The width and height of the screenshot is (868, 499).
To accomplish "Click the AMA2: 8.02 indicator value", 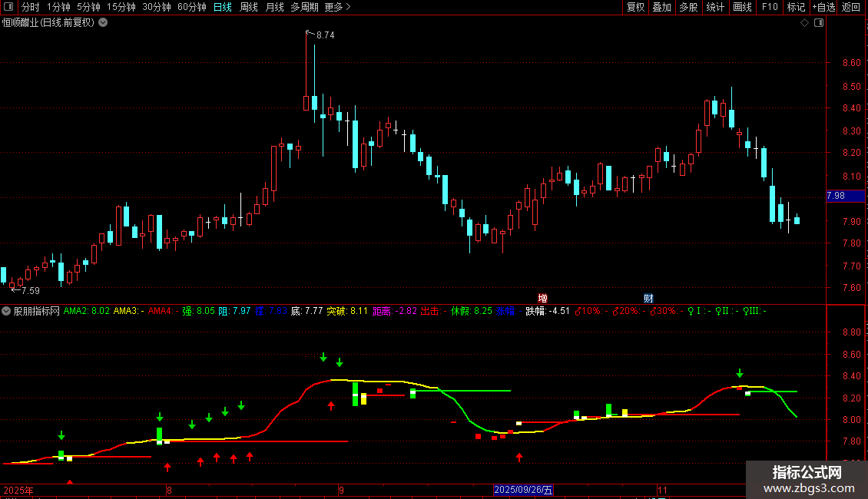I will tap(87, 311).
